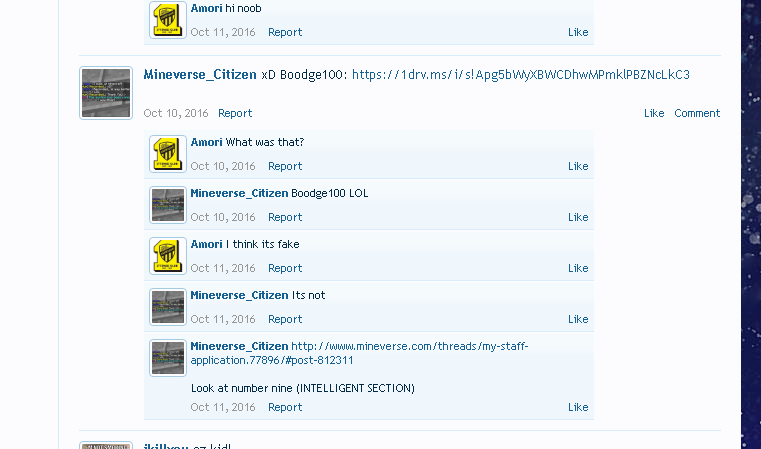Report the 'What was that?' comment

(x=285, y=166)
